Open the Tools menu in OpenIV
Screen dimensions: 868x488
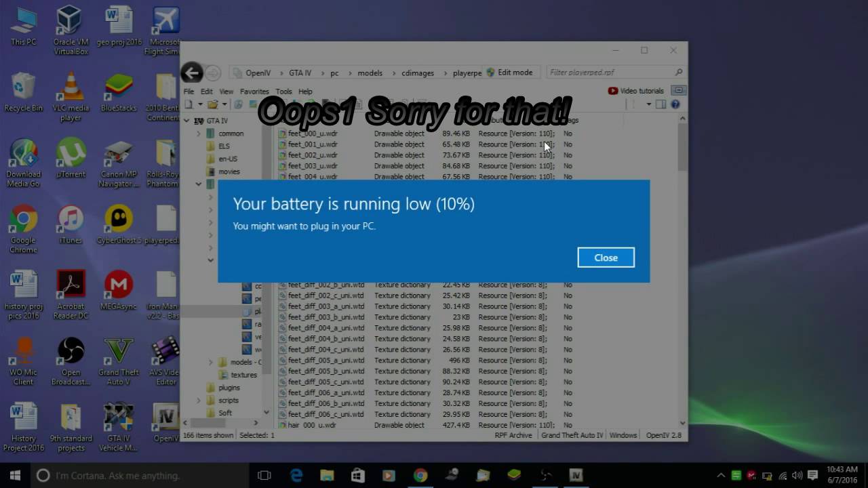pyautogui.click(x=283, y=91)
